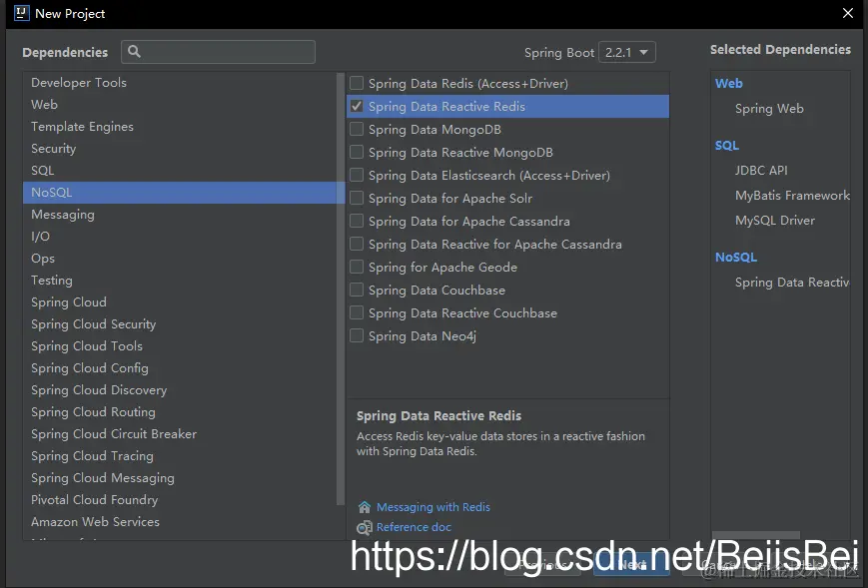
Task: Click the home icon beside Messaging with Redis
Action: tap(365, 507)
